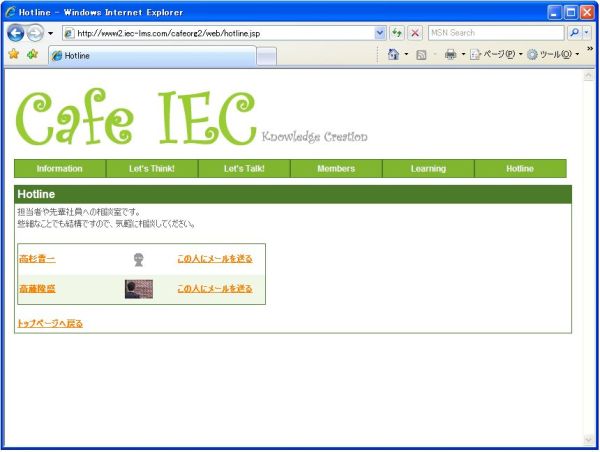Click the scrollbar down arrow

point(589,440)
